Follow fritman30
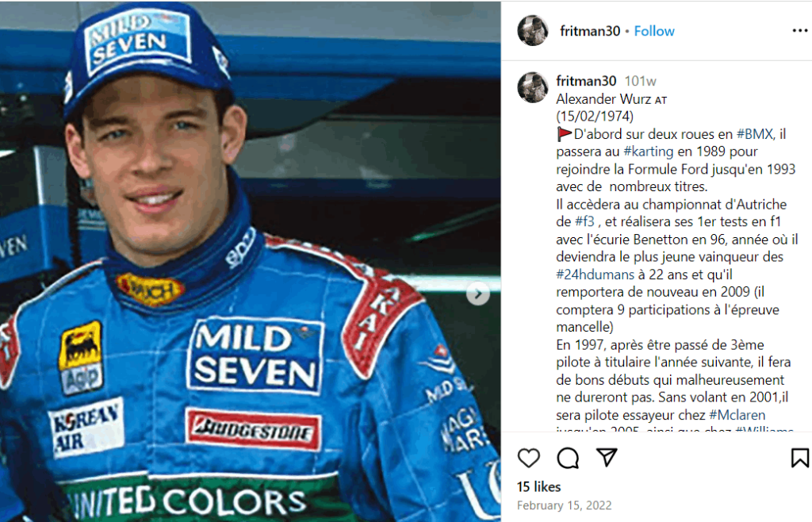Viewport: 812px width, 522px height. coord(653,31)
